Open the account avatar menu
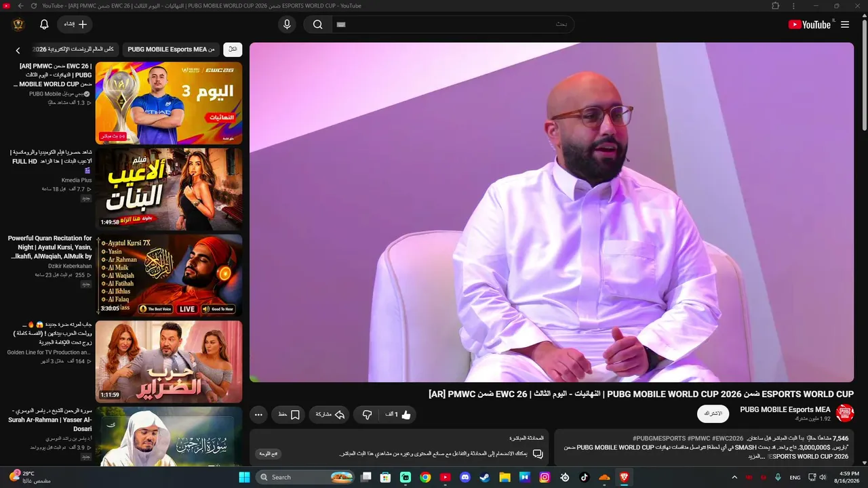This screenshot has height=488, width=868. coord(18,24)
